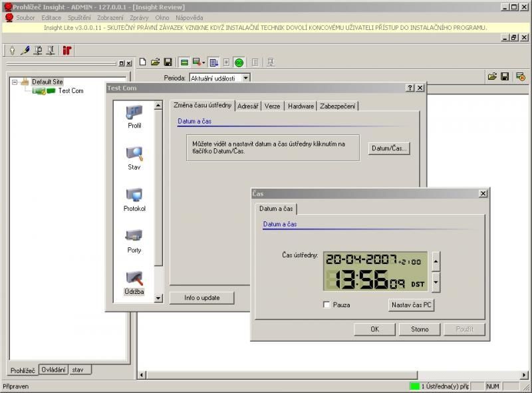
Task: Click the red IR toolbar icon
Action: pos(67,51)
